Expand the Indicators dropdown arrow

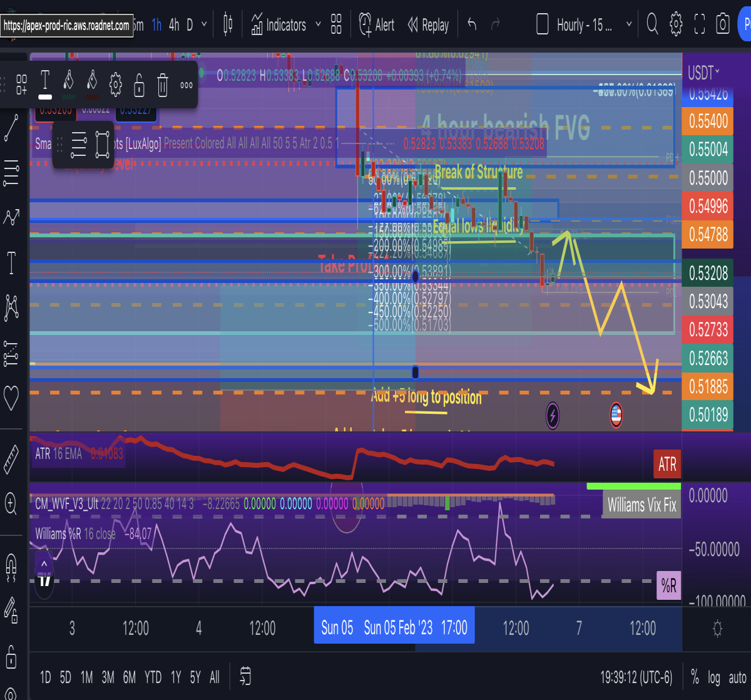(318, 25)
